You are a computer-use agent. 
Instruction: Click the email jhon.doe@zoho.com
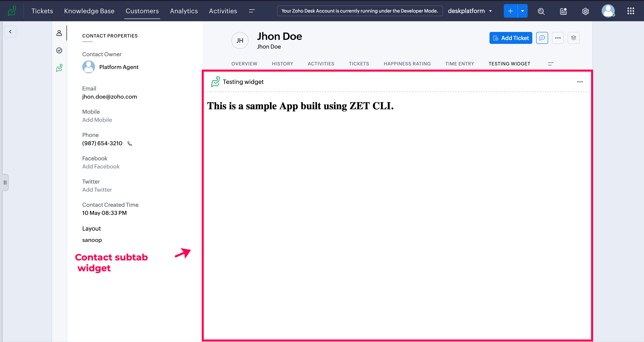click(x=110, y=97)
